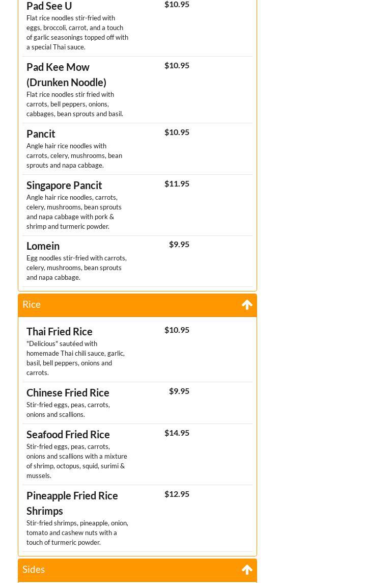Pick the Lomein dish

[43, 246]
